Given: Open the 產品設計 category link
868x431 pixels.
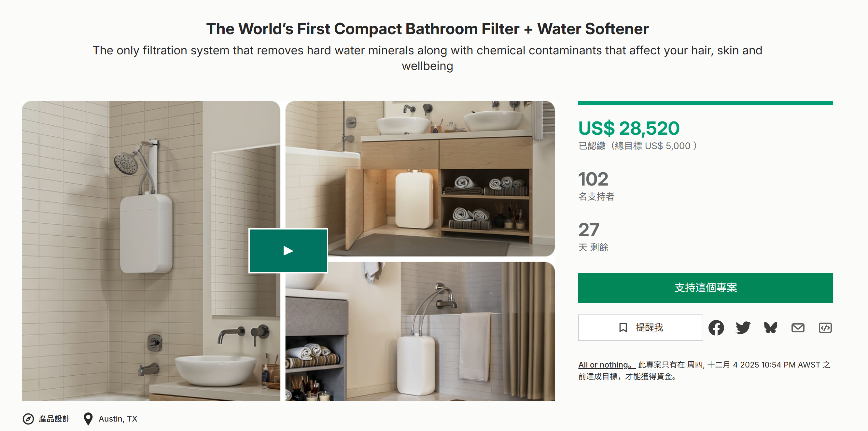Looking at the screenshot, I should click(54, 419).
